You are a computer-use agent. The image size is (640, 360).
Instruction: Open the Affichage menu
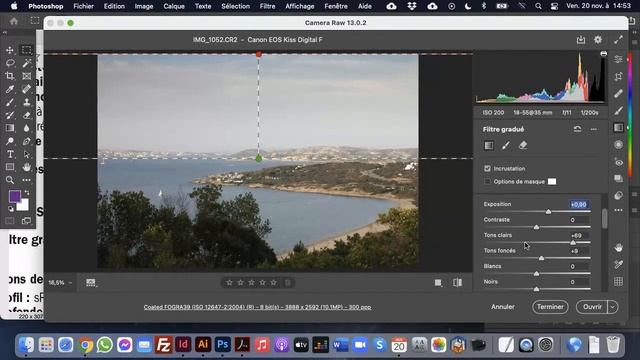coord(300,6)
